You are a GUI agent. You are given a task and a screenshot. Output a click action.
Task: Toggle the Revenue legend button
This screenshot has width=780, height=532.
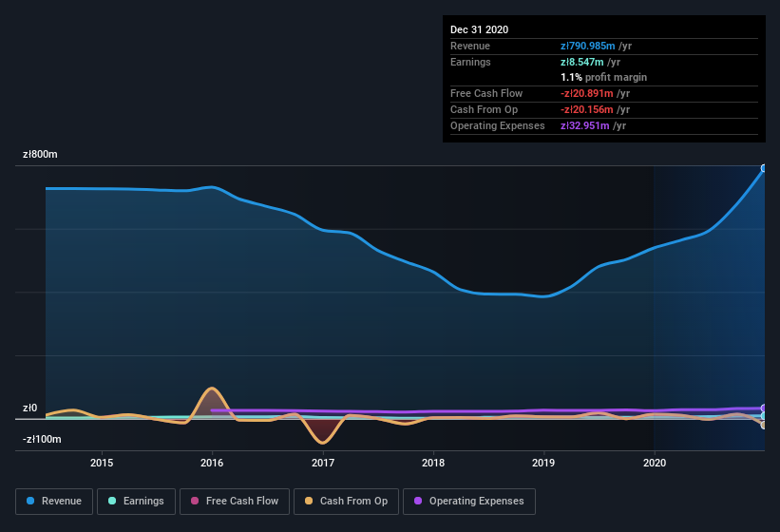coord(54,502)
